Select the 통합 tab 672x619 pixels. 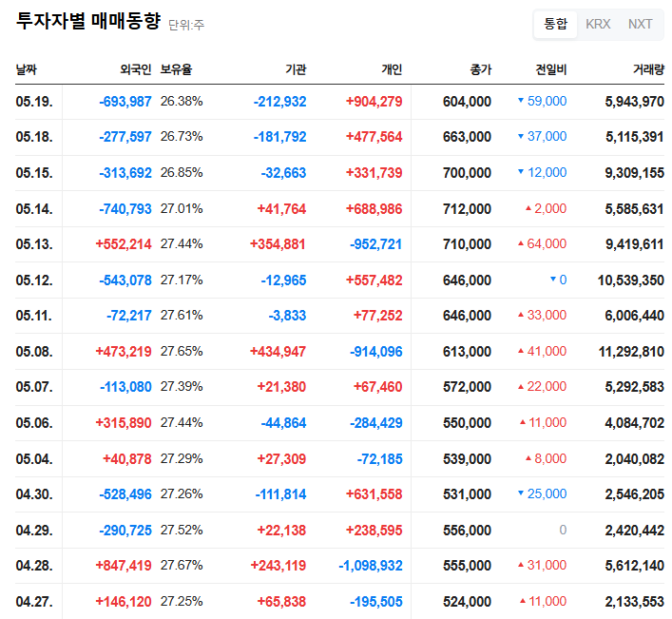click(x=555, y=24)
